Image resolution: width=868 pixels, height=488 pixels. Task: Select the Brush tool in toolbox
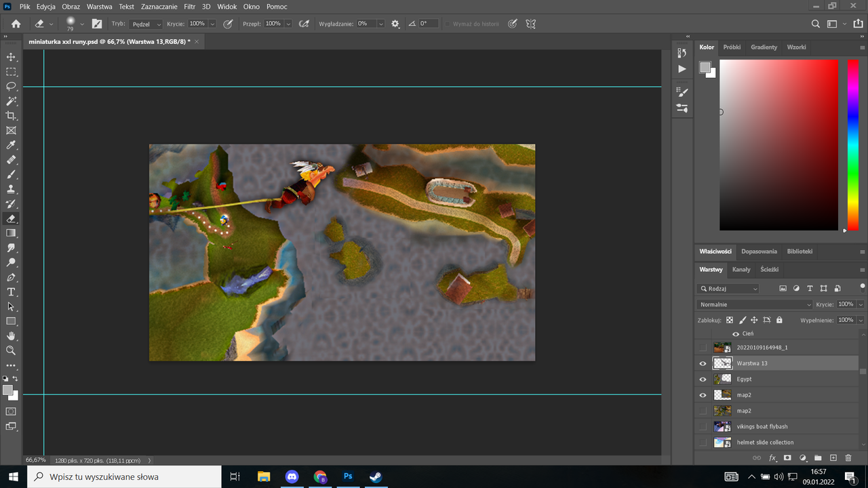[x=11, y=175]
